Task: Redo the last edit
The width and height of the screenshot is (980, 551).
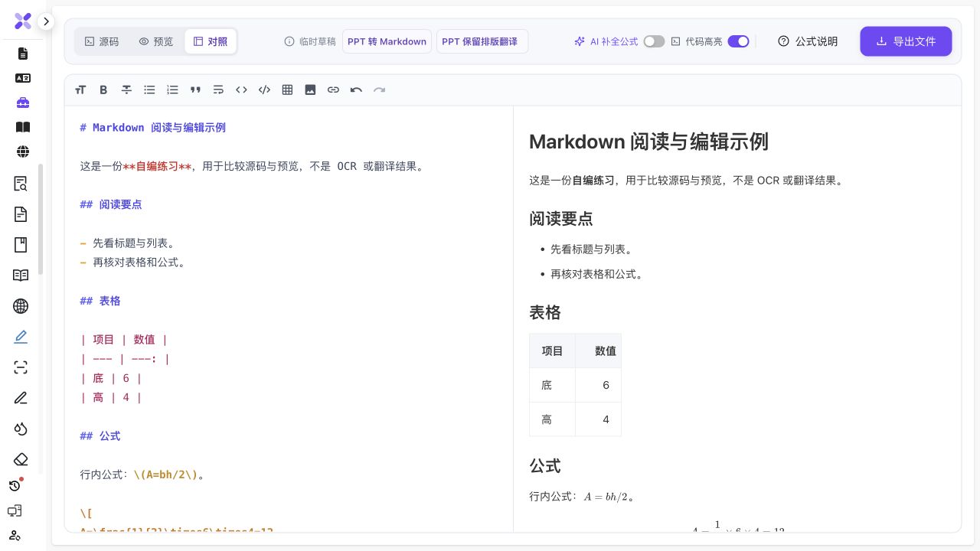Action: tap(379, 90)
